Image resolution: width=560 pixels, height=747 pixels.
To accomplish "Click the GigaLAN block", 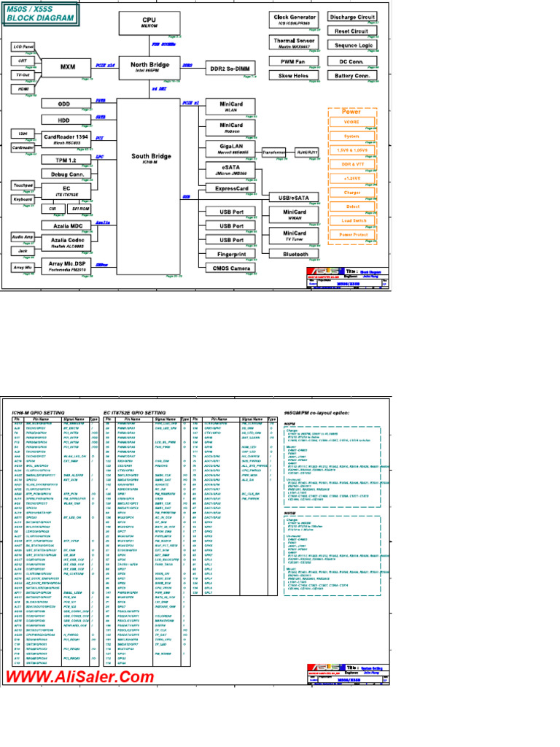I will pyautogui.click(x=230, y=149).
